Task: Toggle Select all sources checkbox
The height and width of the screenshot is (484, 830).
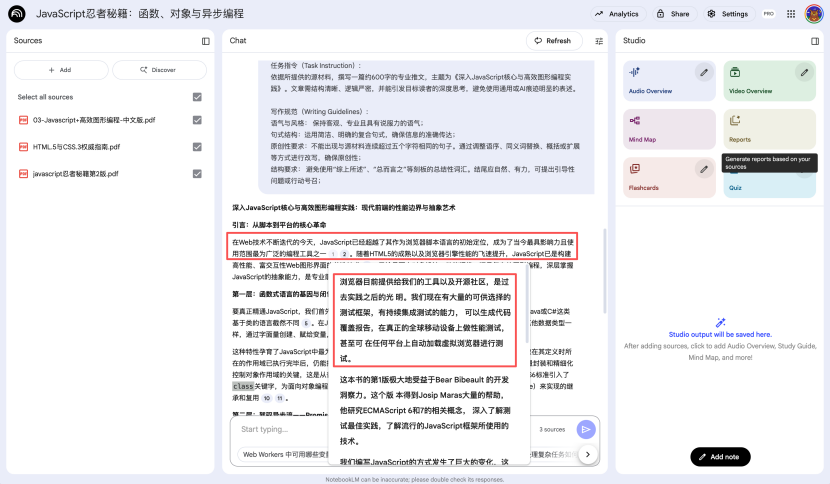Action: [x=197, y=97]
